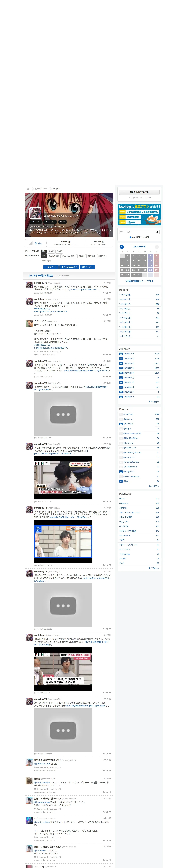Click twilog 課金プラン banner ad
The image size is (186, 868).
pos(139,215)
